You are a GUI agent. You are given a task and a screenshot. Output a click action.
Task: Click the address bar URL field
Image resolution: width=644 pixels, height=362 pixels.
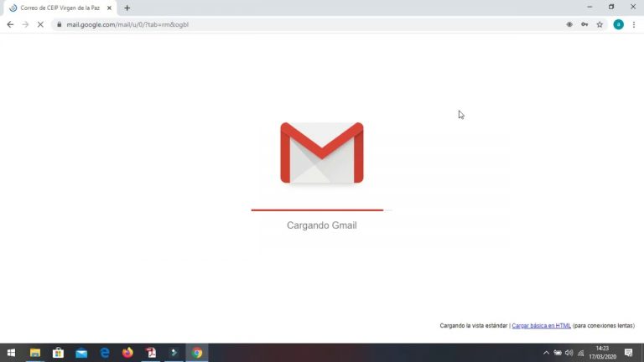pyautogui.click(x=312, y=24)
